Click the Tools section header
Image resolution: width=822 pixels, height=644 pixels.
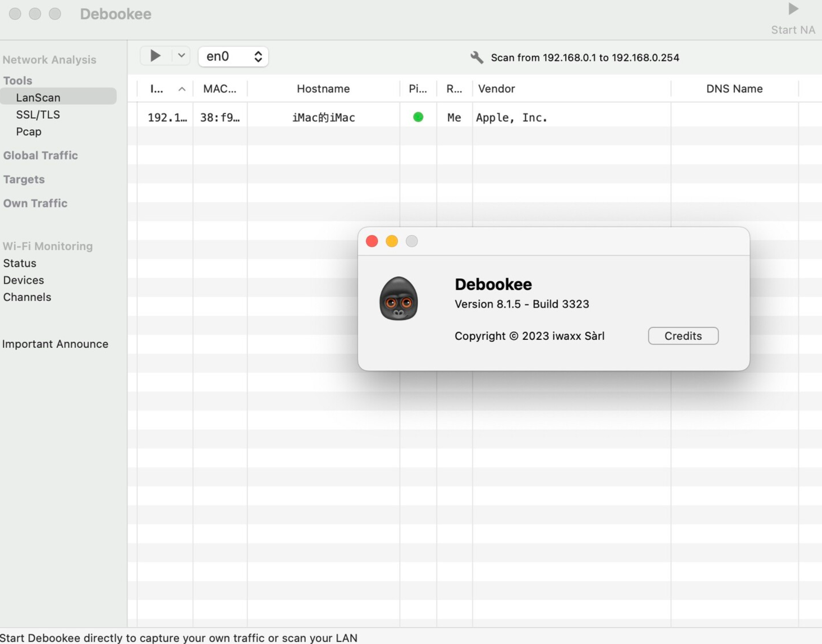(18, 81)
